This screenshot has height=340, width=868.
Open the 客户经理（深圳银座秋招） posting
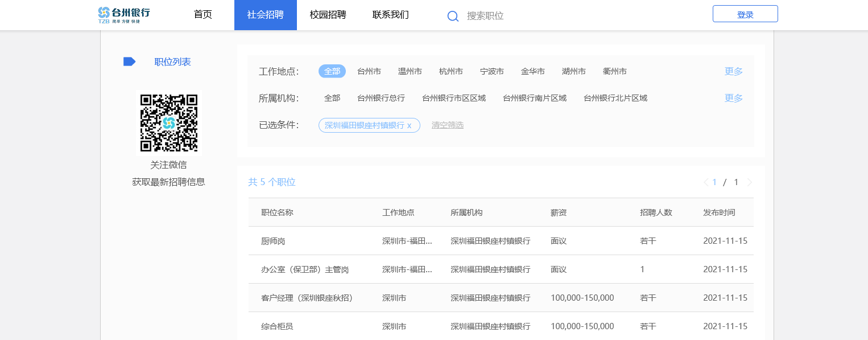coord(307,298)
